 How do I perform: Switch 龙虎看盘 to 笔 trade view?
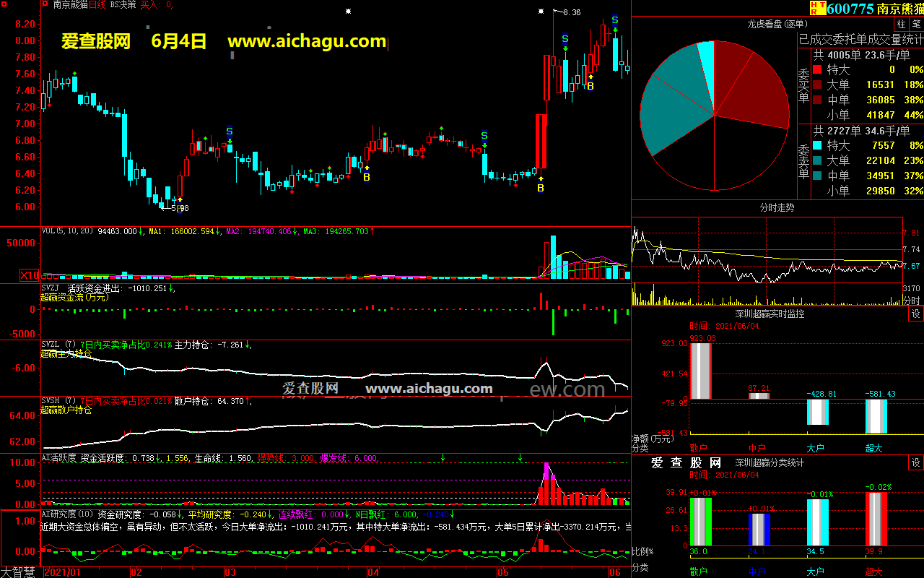(915, 24)
